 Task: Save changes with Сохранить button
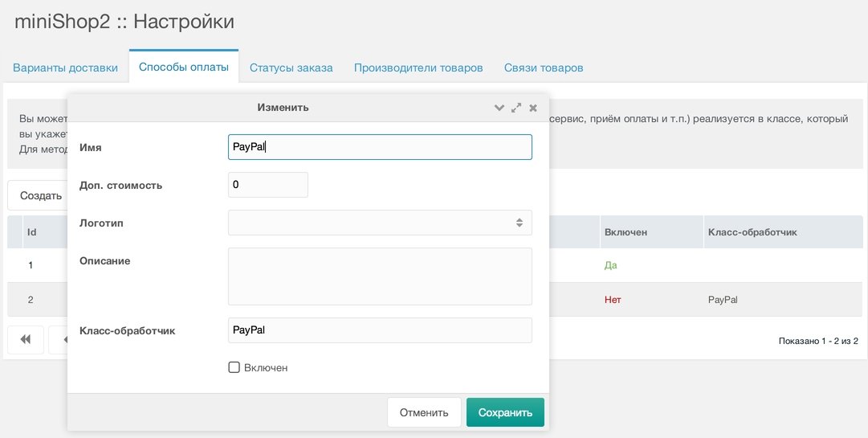[x=505, y=412]
